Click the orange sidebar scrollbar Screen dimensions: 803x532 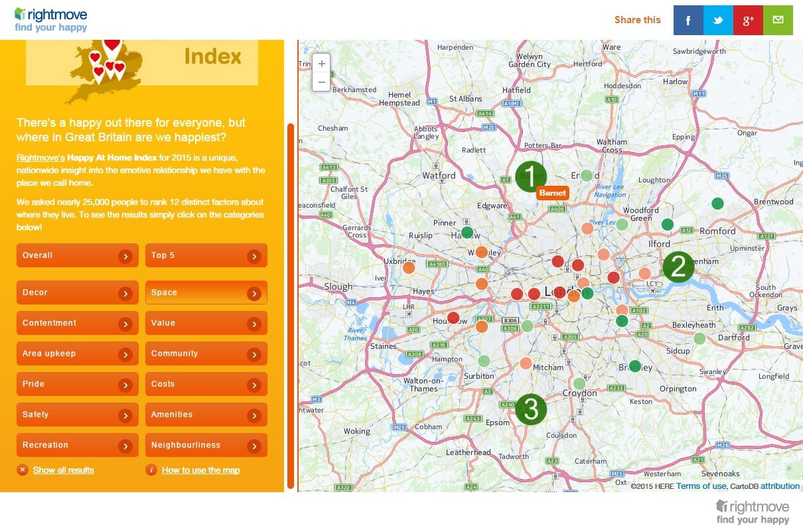(x=291, y=305)
